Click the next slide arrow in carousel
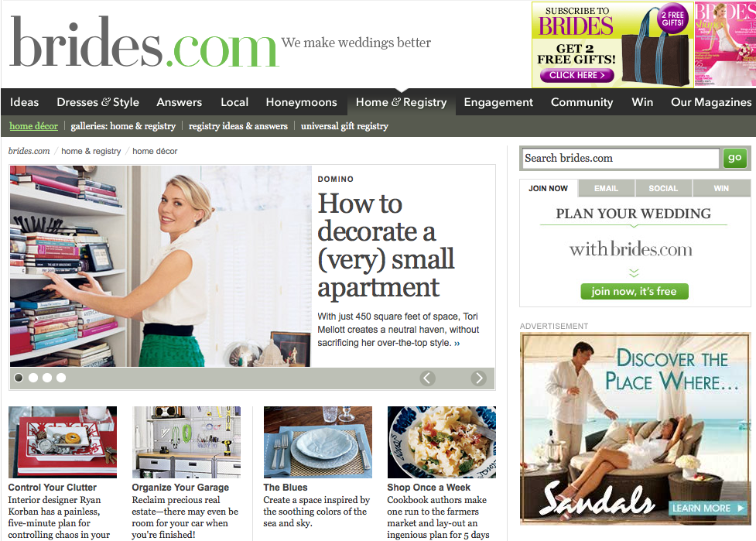756x541 pixels. (479, 378)
